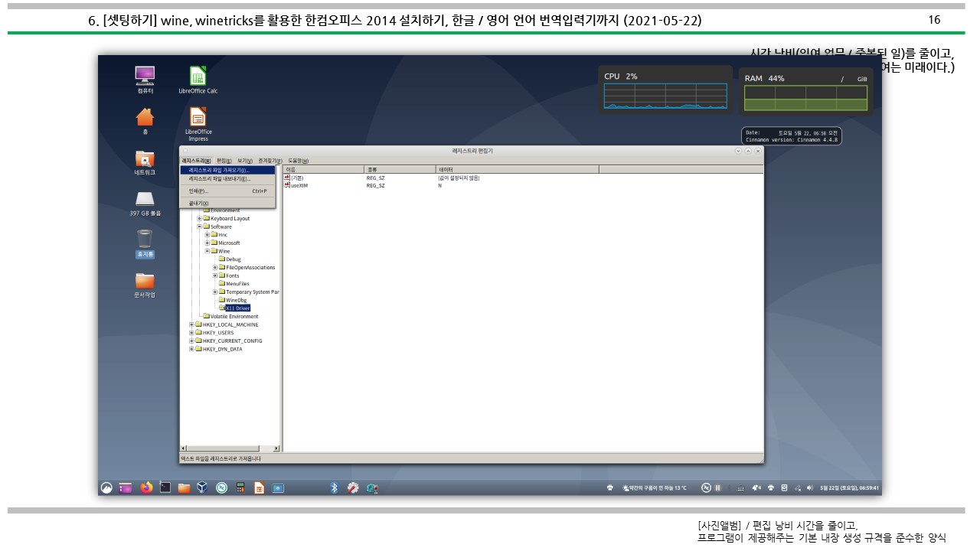980x551 pixels.
Task: Collapse the Software key
Action: click(199, 227)
